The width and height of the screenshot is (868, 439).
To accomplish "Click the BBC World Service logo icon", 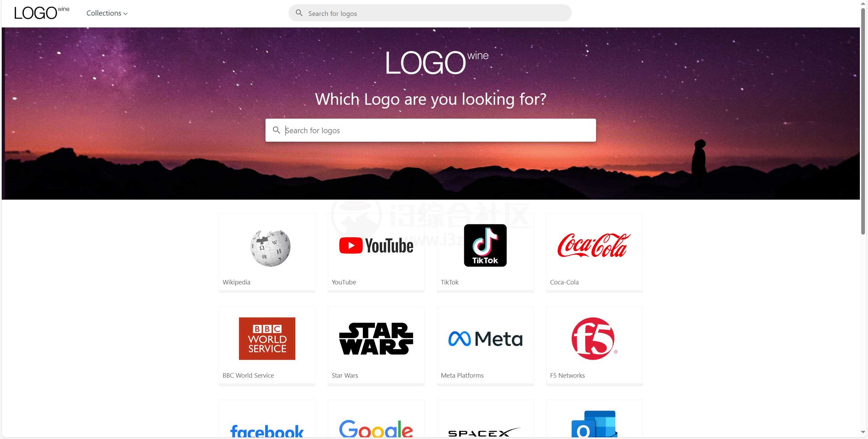I will point(267,338).
